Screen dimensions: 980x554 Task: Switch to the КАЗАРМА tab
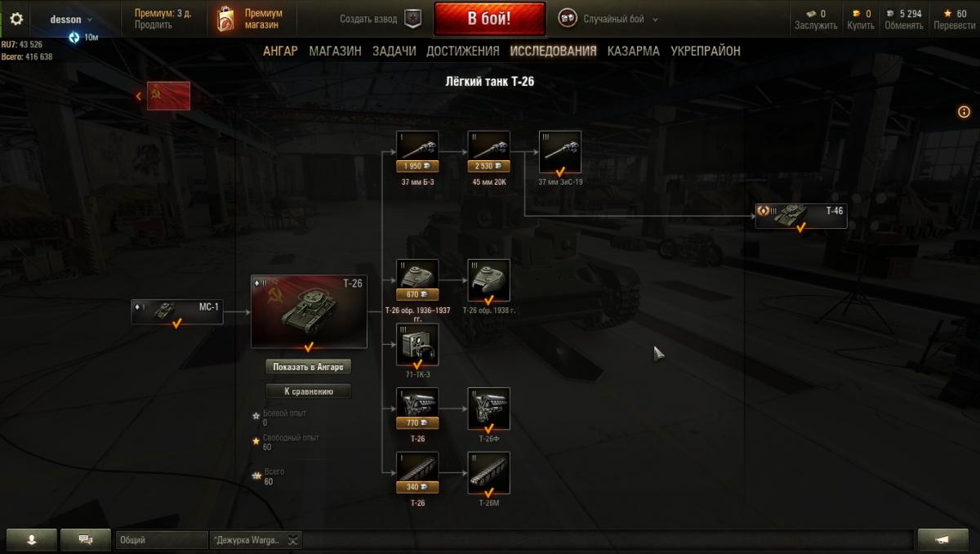pos(634,51)
